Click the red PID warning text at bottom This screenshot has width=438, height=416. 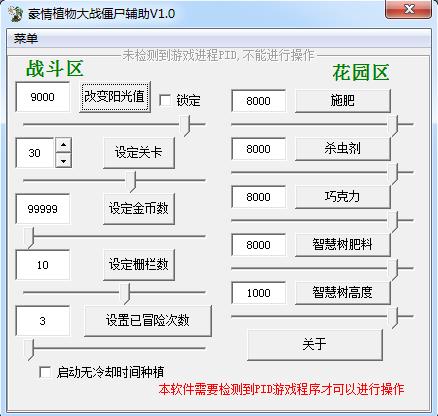click(281, 389)
